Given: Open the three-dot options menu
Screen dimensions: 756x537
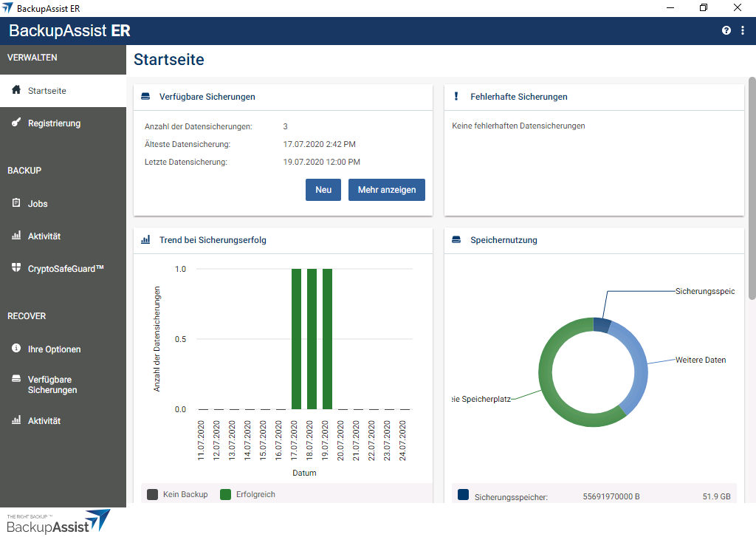Looking at the screenshot, I should click(743, 30).
